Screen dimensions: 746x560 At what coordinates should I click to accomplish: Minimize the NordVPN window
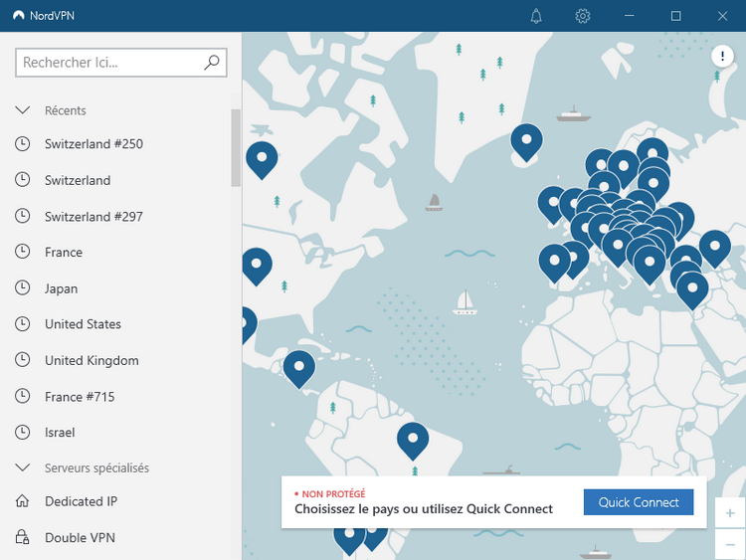click(630, 16)
